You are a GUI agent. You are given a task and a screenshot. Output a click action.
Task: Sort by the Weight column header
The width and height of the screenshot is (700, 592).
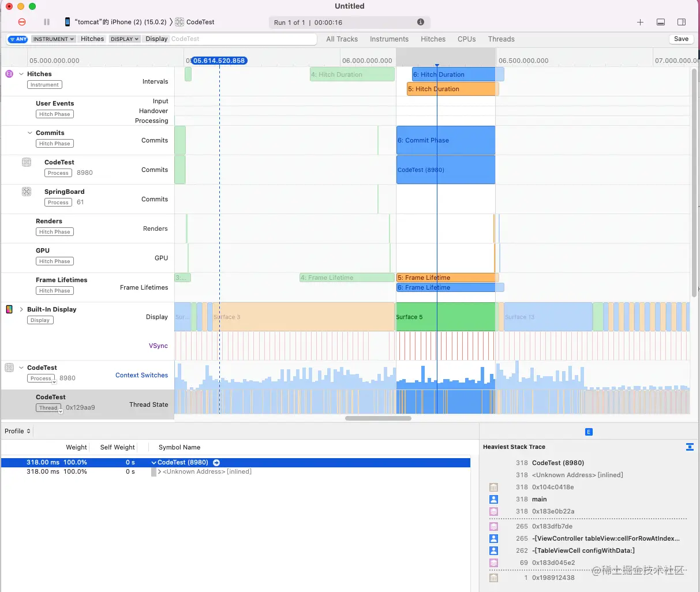point(76,447)
